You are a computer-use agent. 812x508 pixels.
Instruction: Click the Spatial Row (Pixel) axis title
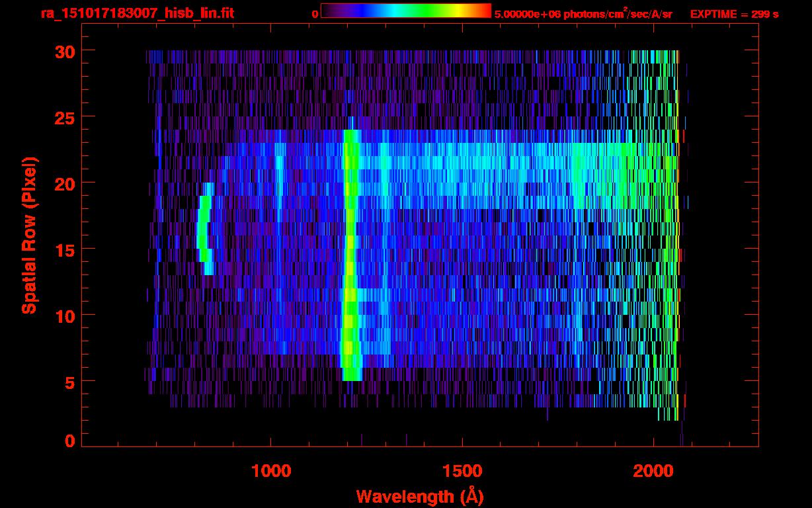tap(30, 235)
